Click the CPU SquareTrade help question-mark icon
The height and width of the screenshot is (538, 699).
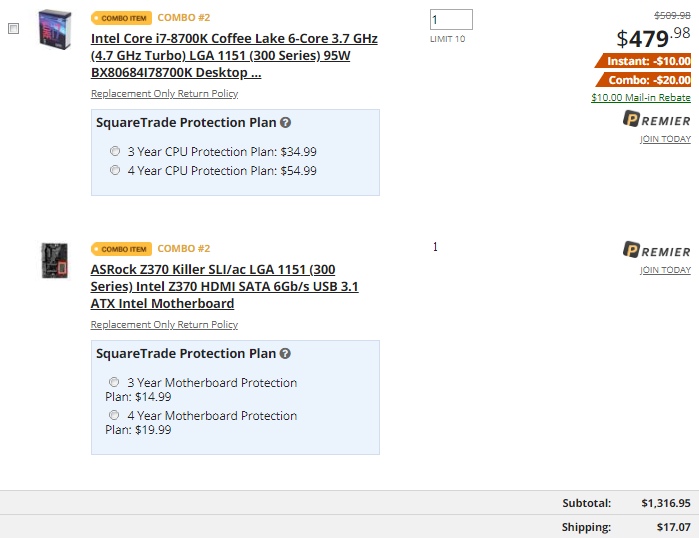(285, 123)
